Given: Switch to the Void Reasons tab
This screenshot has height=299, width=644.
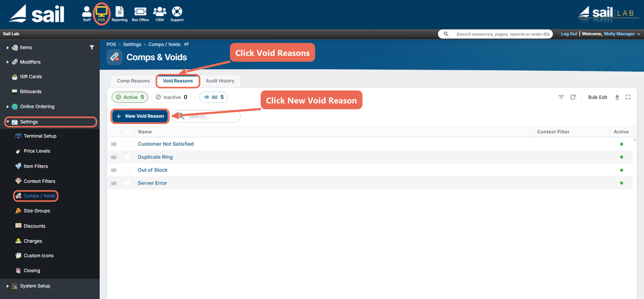Looking at the screenshot, I should click(178, 81).
